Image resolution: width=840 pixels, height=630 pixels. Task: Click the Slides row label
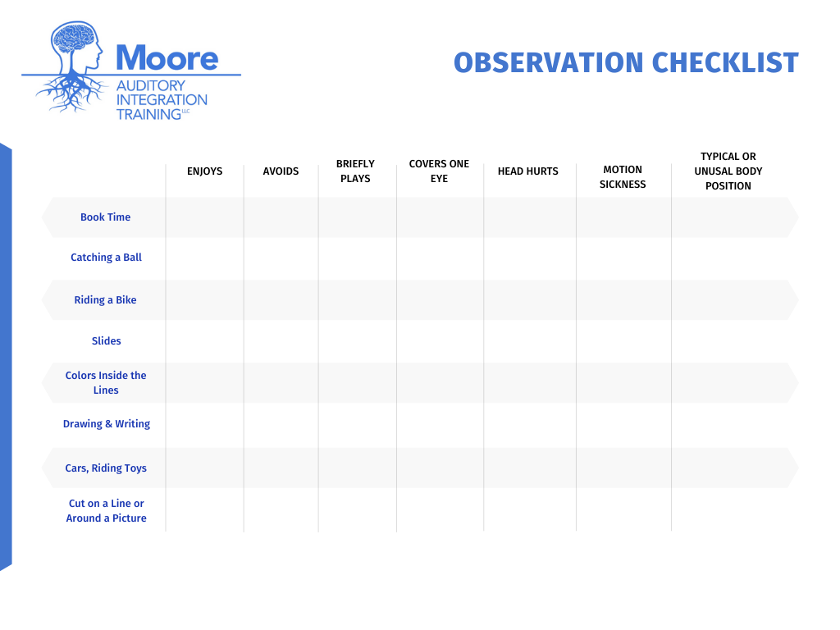(105, 340)
